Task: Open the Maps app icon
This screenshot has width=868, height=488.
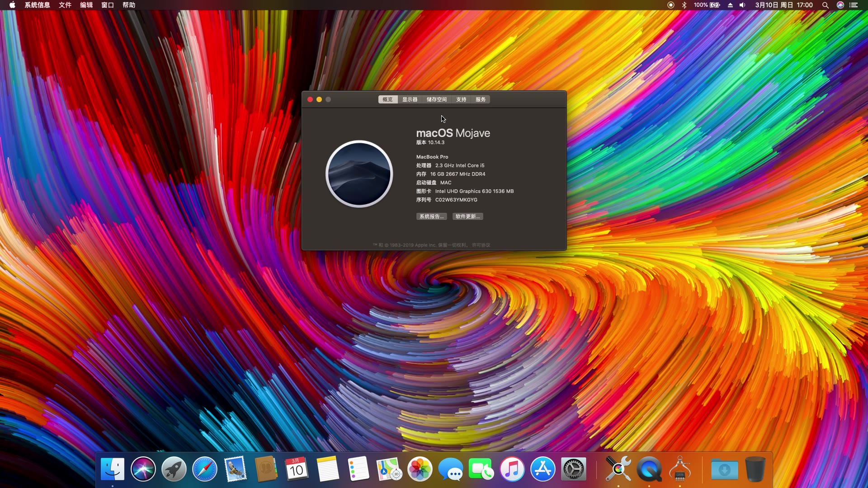Action: tap(389, 469)
